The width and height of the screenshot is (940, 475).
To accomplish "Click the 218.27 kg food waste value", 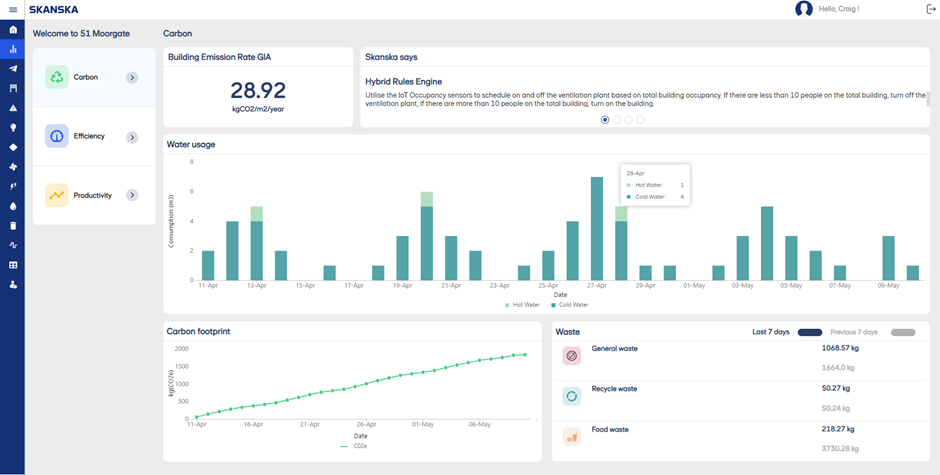I will pyautogui.click(x=837, y=429).
